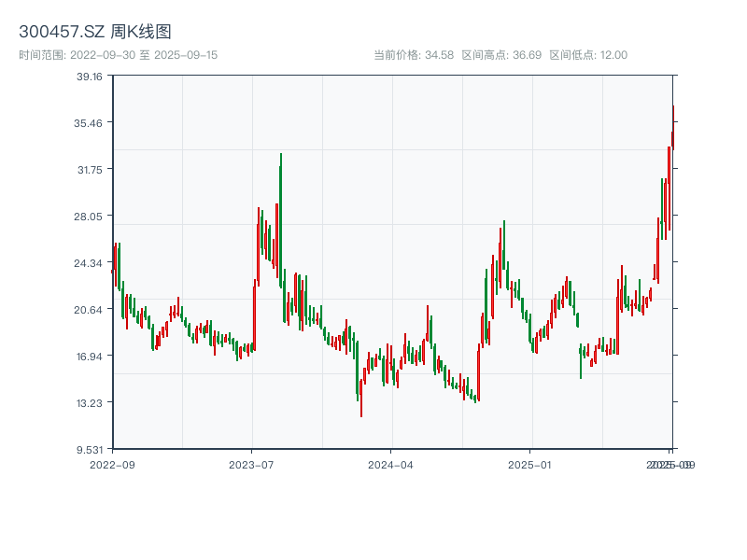Click the latest red candle at the 36.69 high
747x560 pixels.
[673, 128]
